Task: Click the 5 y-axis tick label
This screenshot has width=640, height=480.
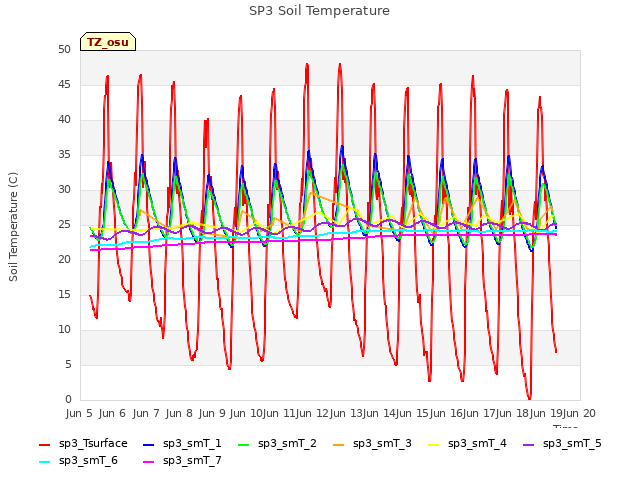Action: point(68,364)
